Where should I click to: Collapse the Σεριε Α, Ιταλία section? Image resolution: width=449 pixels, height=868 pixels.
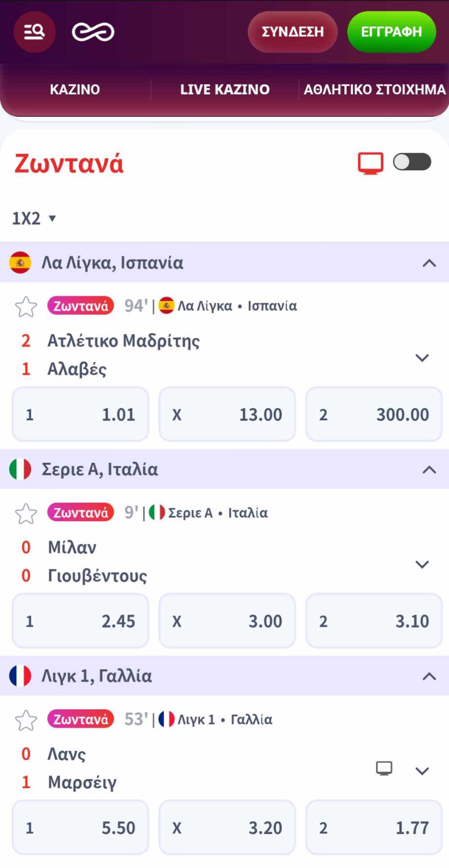tap(428, 469)
